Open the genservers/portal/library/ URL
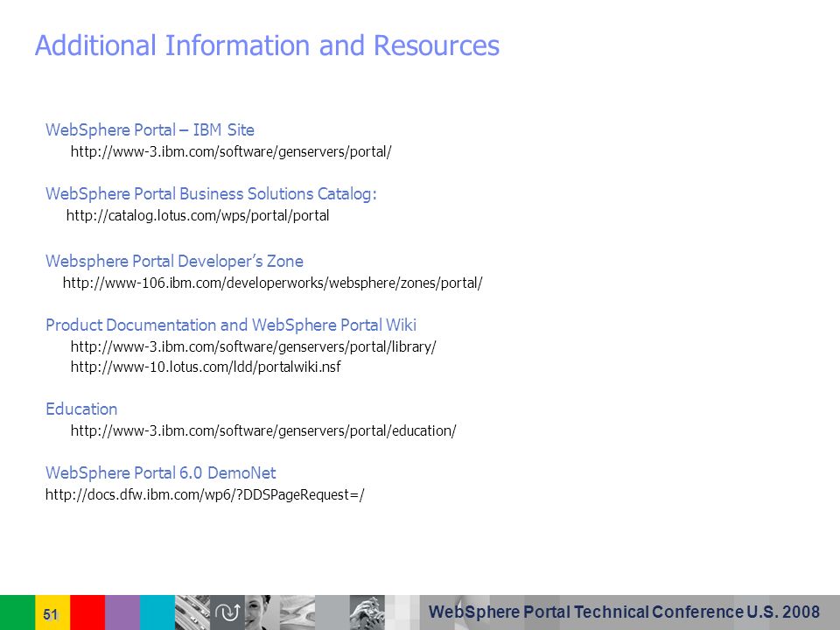The width and height of the screenshot is (840, 630). click(x=254, y=346)
